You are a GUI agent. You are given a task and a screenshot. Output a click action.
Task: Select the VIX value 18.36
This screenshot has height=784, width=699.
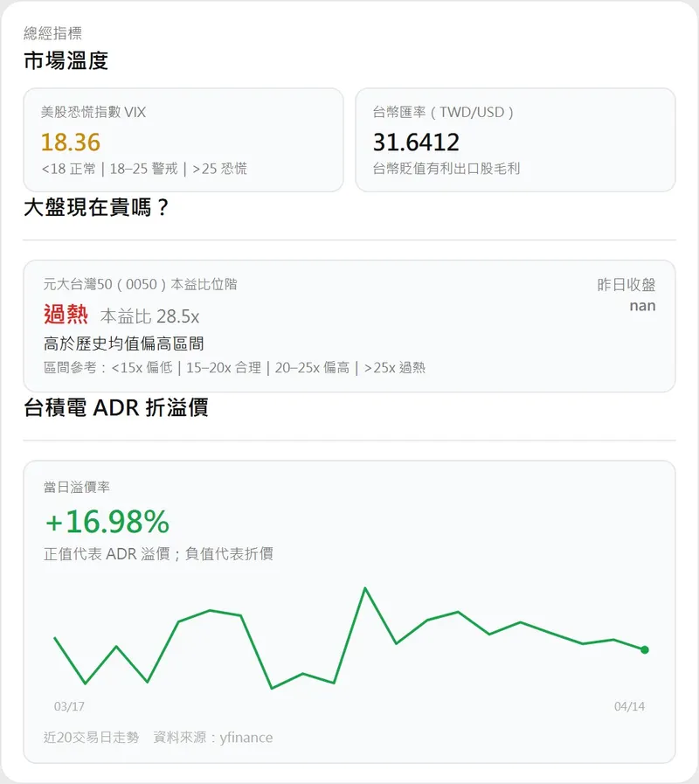pyautogui.click(x=71, y=142)
